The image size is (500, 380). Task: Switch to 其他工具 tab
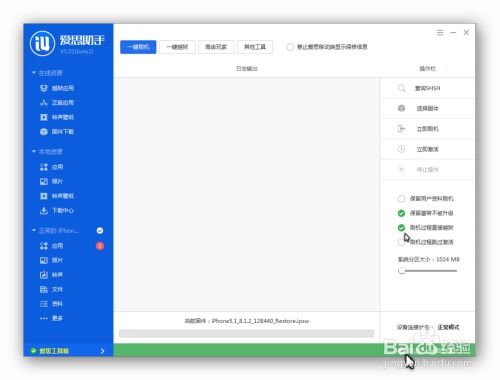(255, 47)
